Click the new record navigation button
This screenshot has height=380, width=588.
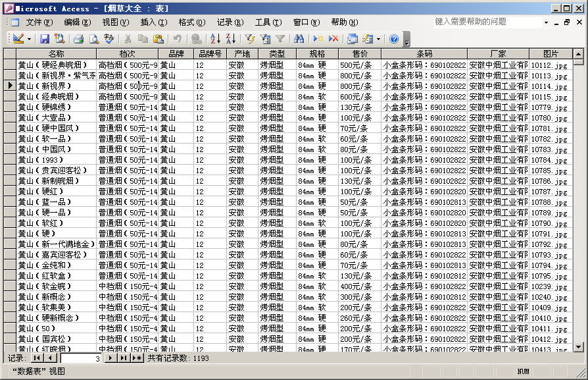(x=137, y=358)
